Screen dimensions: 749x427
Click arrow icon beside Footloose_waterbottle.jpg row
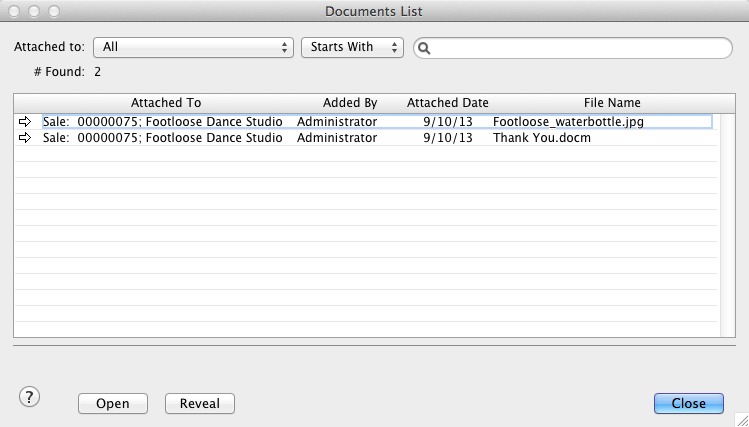(x=25, y=122)
